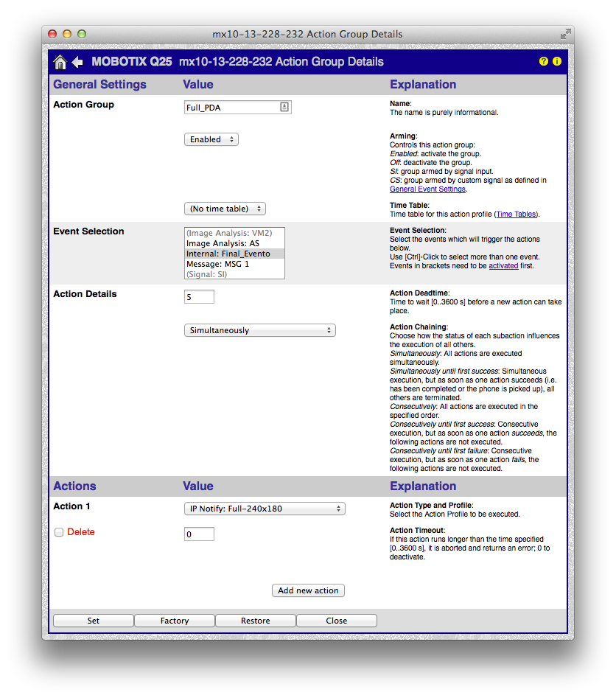Open the Arming dropdown set to Enabled
This screenshot has height=698, width=616.
[x=211, y=139]
